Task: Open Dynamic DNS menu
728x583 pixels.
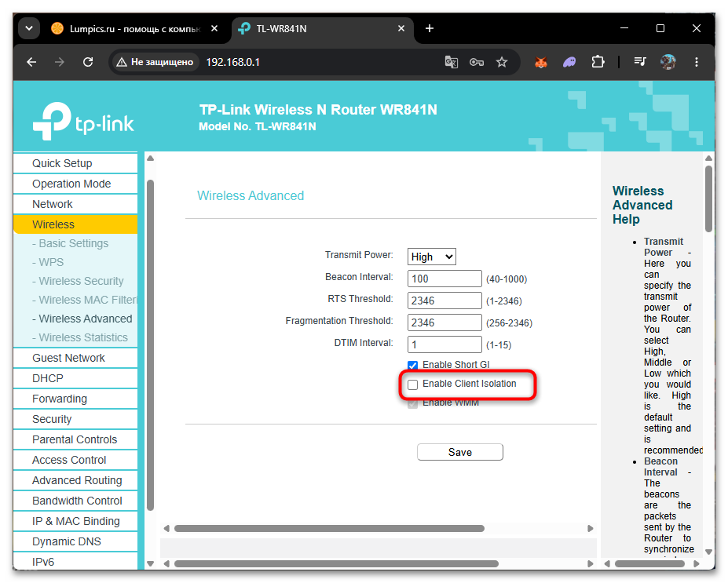Action: click(x=75, y=541)
